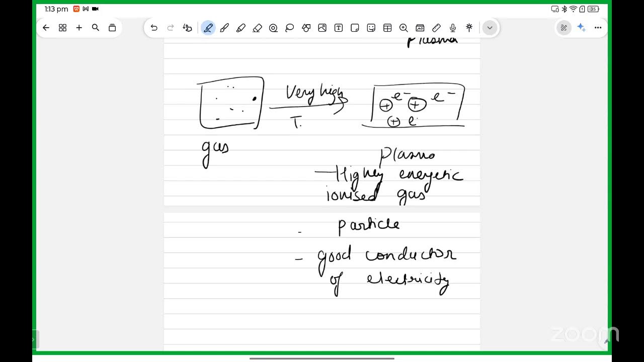The height and width of the screenshot is (362, 644).
Task: Open the search magnifier
Action: click(96, 28)
